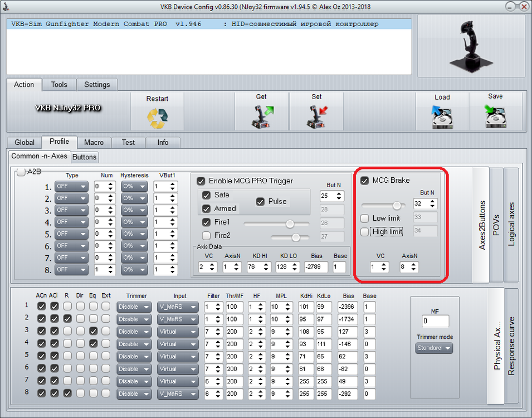Open the V_MaRS input dropdown on row 1
Screen dimensions: 532x418
177,307
